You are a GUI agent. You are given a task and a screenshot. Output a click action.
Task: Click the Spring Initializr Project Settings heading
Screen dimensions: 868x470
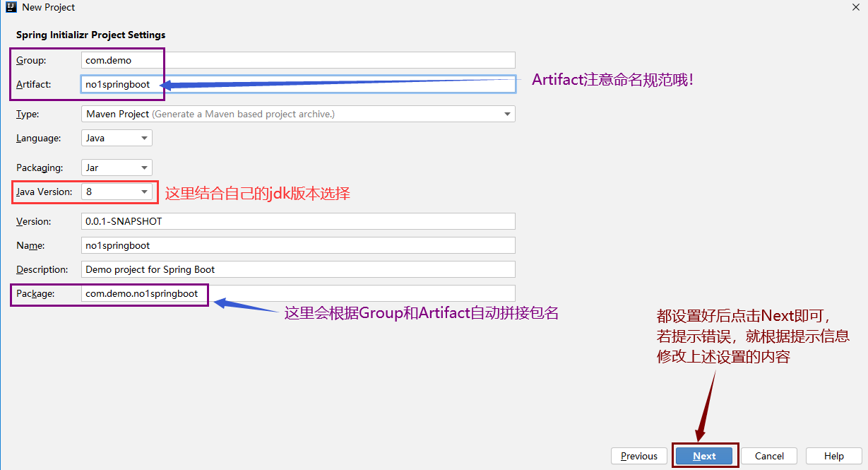coord(90,35)
